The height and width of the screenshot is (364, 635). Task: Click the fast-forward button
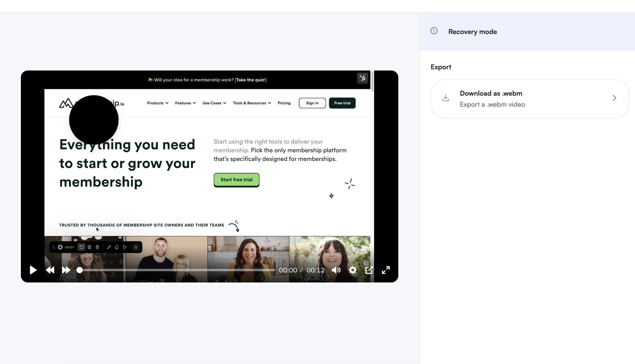pyautogui.click(x=66, y=270)
